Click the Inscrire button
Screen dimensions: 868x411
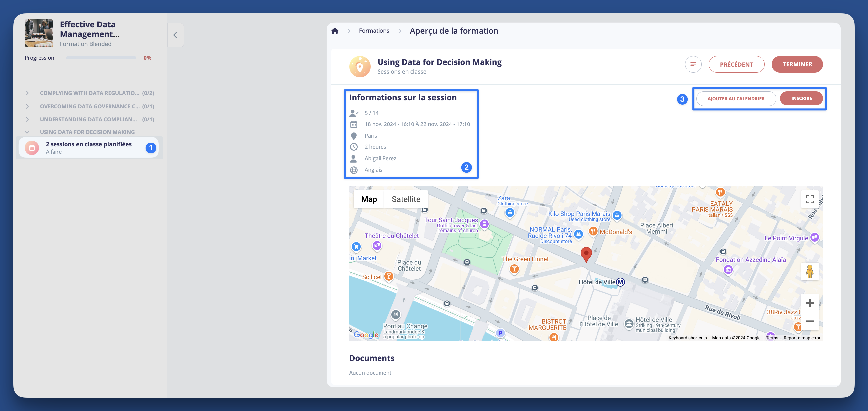click(801, 98)
